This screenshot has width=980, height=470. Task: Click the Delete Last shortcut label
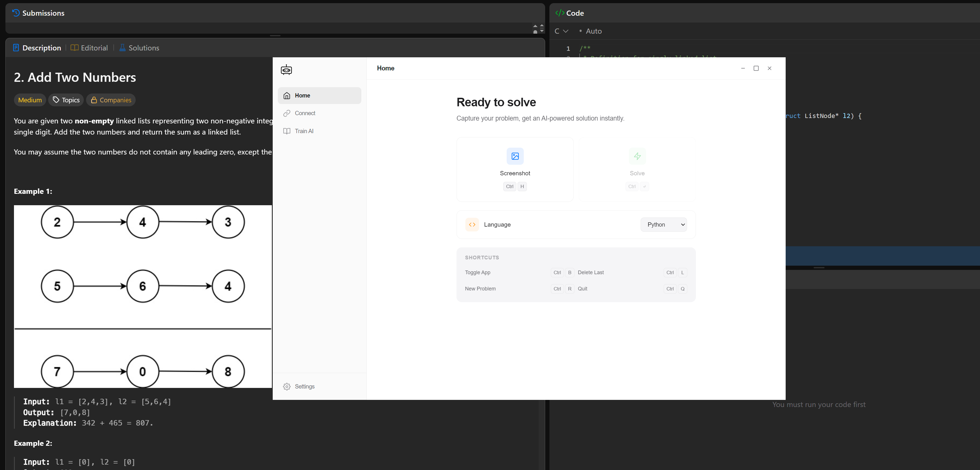tap(590, 272)
